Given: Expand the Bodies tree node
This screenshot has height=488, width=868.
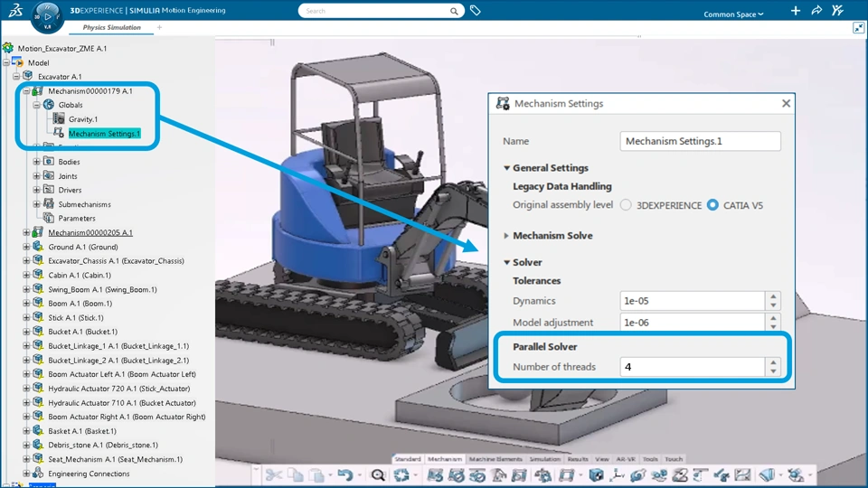Looking at the screenshot, I should point(36,162).
